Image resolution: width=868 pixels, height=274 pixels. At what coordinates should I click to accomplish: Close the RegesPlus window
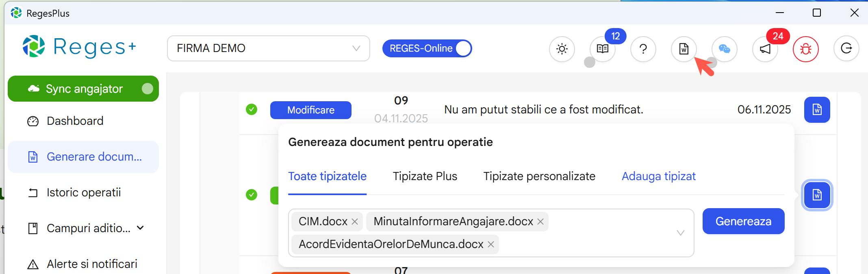pyautogui.click(x=854, y=13)
